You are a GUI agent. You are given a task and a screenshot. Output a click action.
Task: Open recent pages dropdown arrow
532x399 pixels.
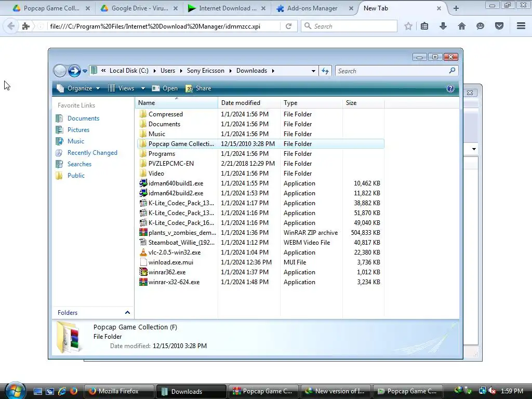pyautogui.click(x=85, y=71)
